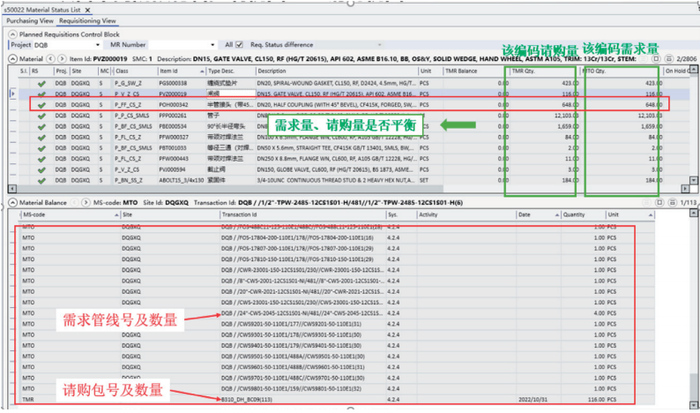Image resolution: width=700 pixels, height=413 pixels.
Task: Collapse the Material Balance block arrow
Action: (x=6, y=201)
